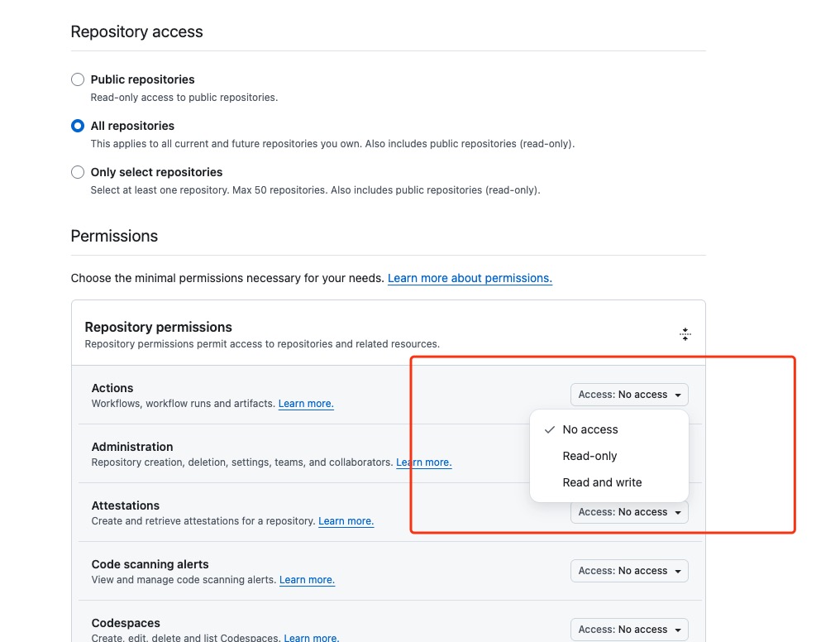840x642 pixels.
Task: Open the Attestations access dropdown
Action: (x=629, y=514)
